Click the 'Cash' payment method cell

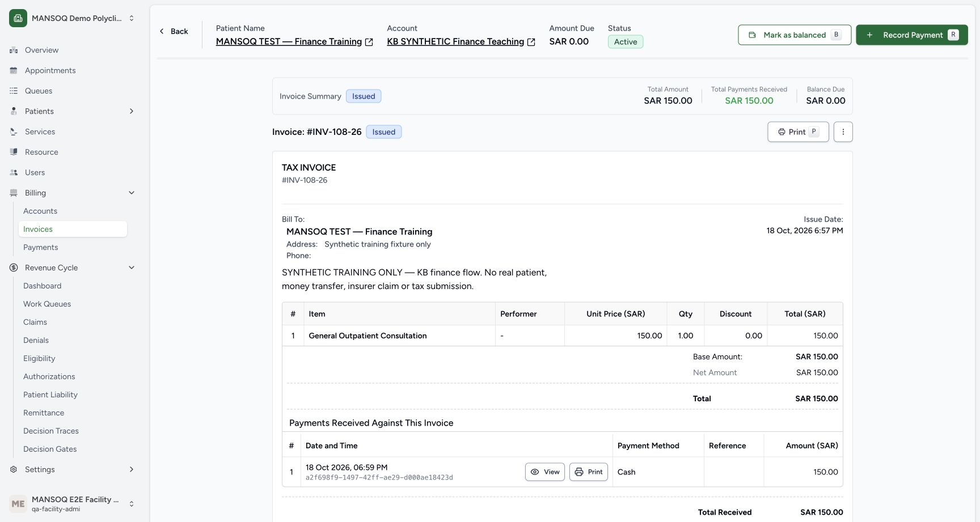point(658,472)
